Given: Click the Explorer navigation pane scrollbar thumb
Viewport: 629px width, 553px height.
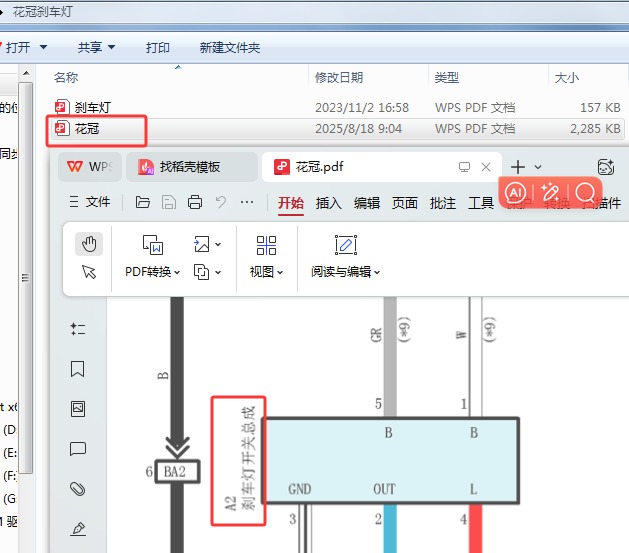Looking at the screenshot, I should [26, 278].
